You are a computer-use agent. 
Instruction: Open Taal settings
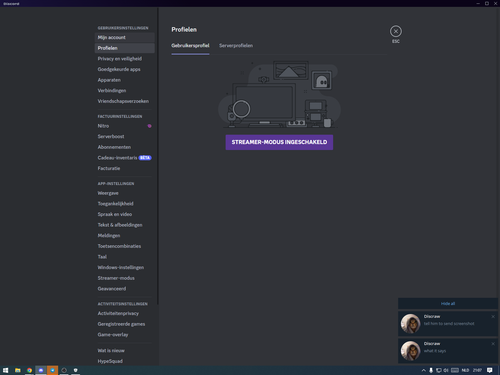pos(125,257)
